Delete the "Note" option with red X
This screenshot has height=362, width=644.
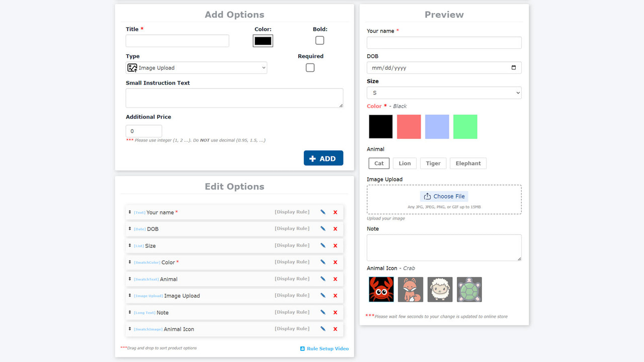[335, 312]
